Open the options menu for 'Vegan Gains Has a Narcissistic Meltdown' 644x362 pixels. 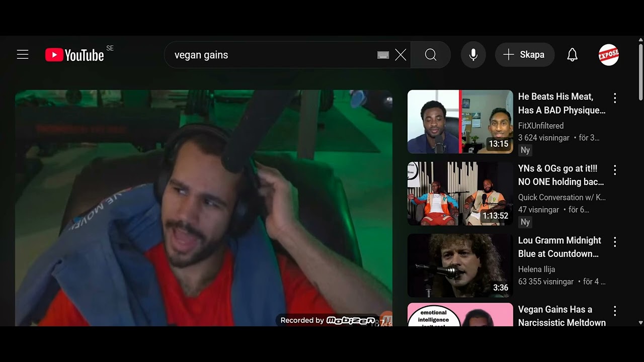point(614,311)
